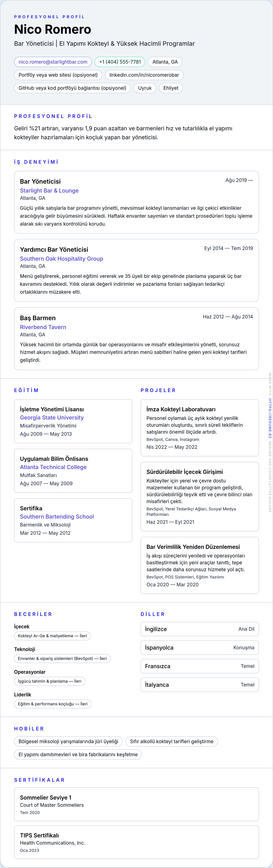Click the İmza Kokteyl Laboratuvarı project title
This screenshot has height=868, width=273.
pos(181,409)
